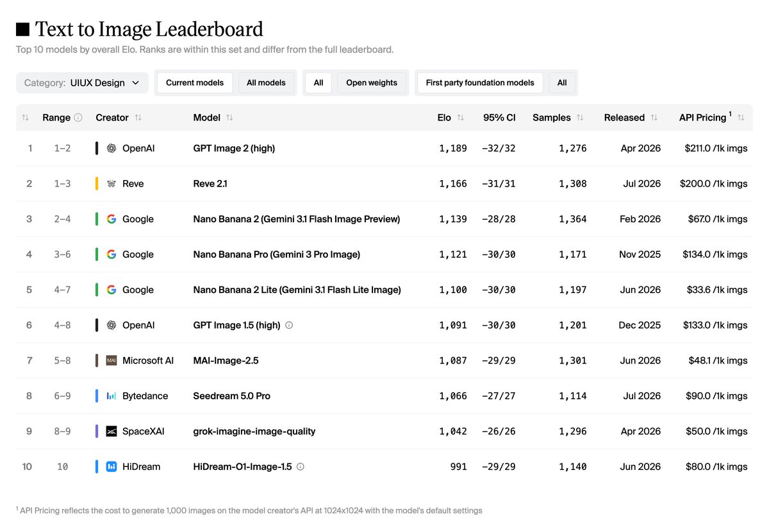Click the $48.1 /1k imgs price
Viewport: 769px width, 532px height.
(x=718, y=360)
